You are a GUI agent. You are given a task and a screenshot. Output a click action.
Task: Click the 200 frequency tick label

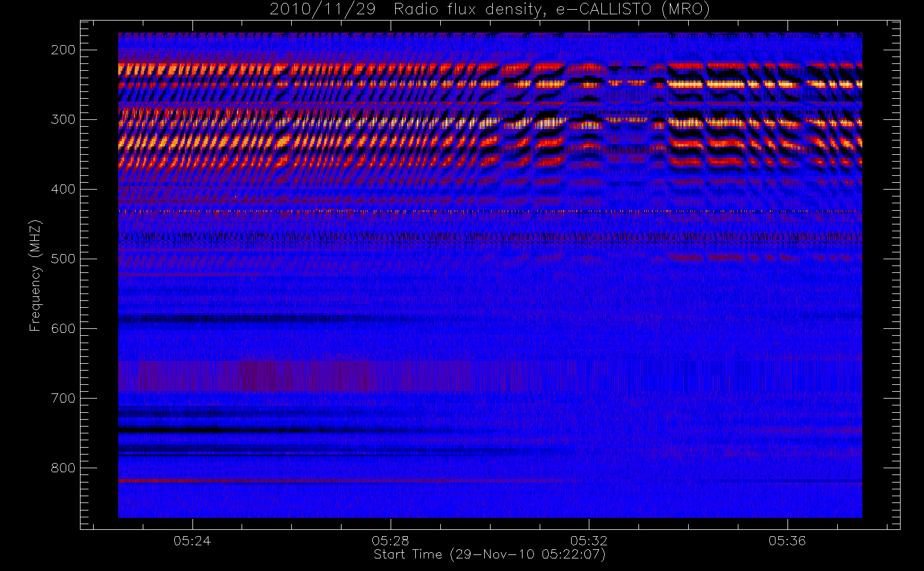coord(63,50)
